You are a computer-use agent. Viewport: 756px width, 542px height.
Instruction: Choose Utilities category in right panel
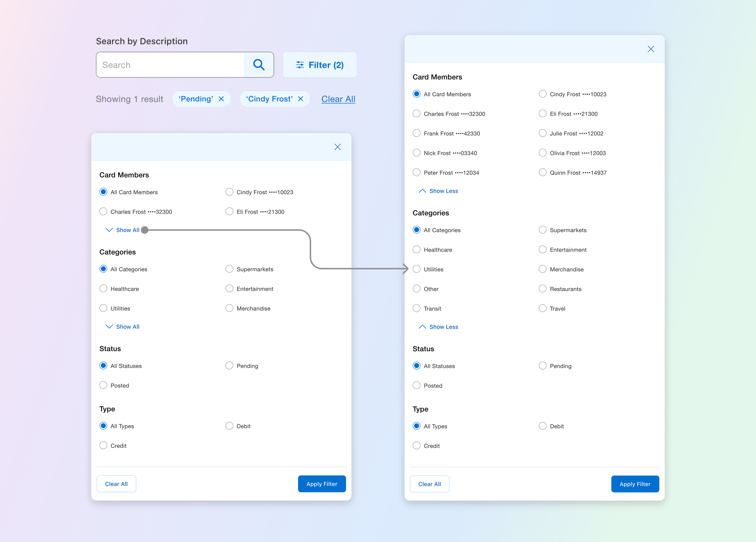pos(417,269)
